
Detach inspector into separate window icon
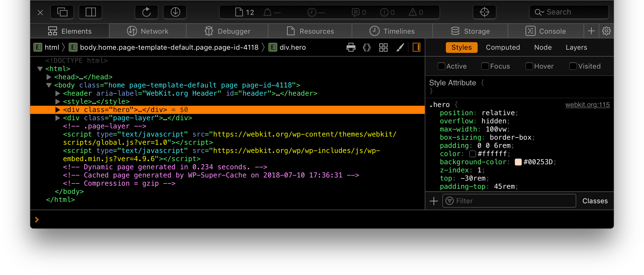(62, 12)
